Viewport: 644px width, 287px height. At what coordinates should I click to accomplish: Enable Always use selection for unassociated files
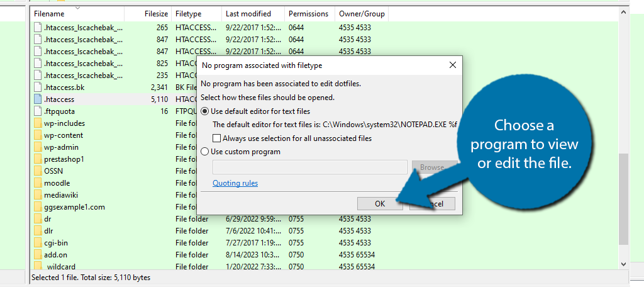(x=217, y=138)
